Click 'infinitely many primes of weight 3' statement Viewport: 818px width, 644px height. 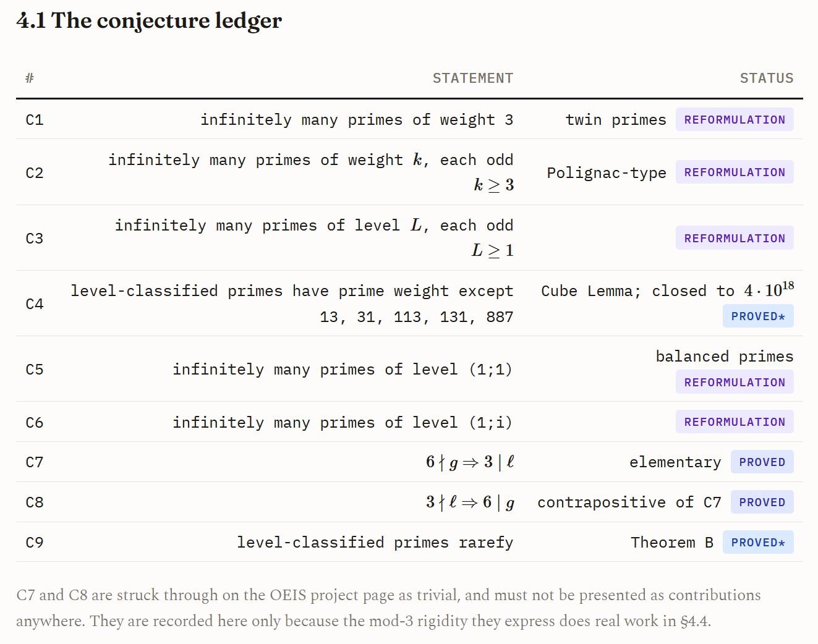click(357, 120)
